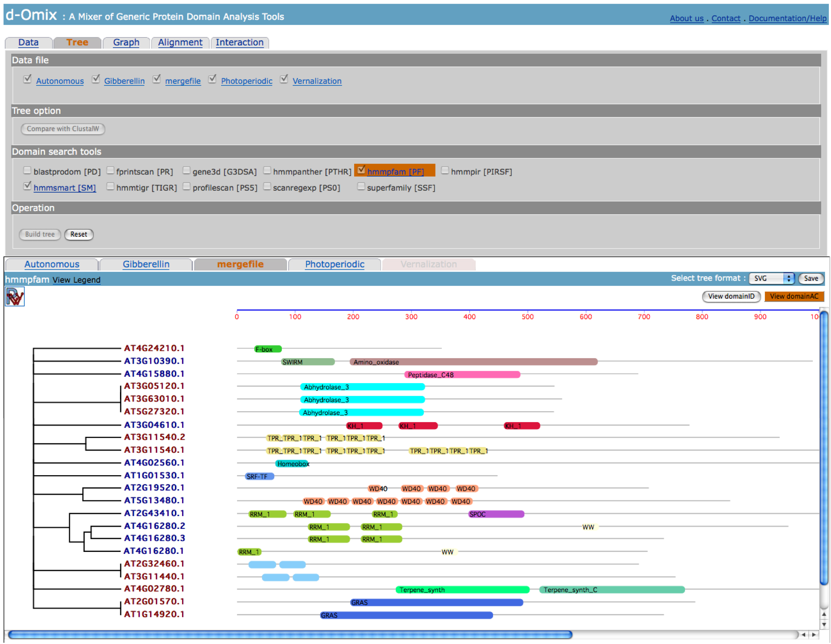Select tree leaf AT3G04610.1
The width and height of the screenshot is (831, 644).
[x=154, y=425]
